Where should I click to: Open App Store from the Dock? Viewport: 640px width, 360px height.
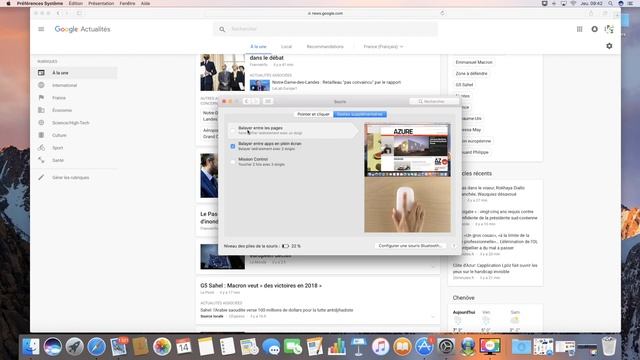point(424,347)
